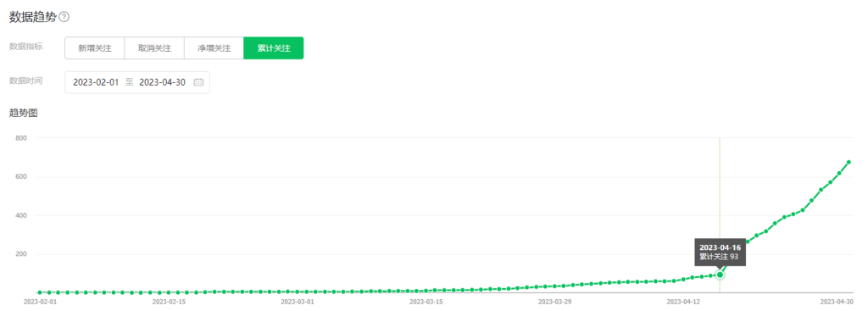This screenshot has height=311, width=868.
Task: Click the 2023-04-16 tooltip box
Action: pyautogui.click(x=719, y=252)
